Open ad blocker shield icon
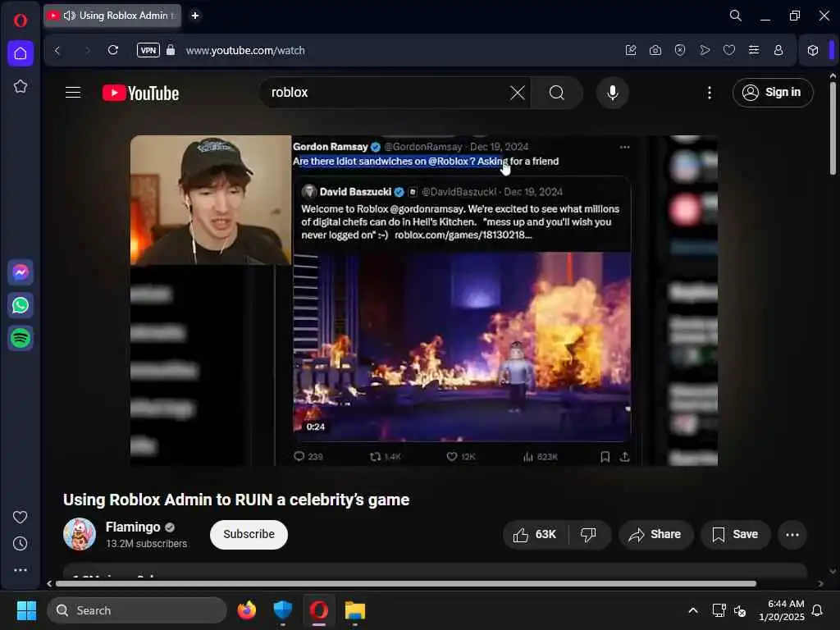This screenshot has height=630, width=840. [680, 50]
